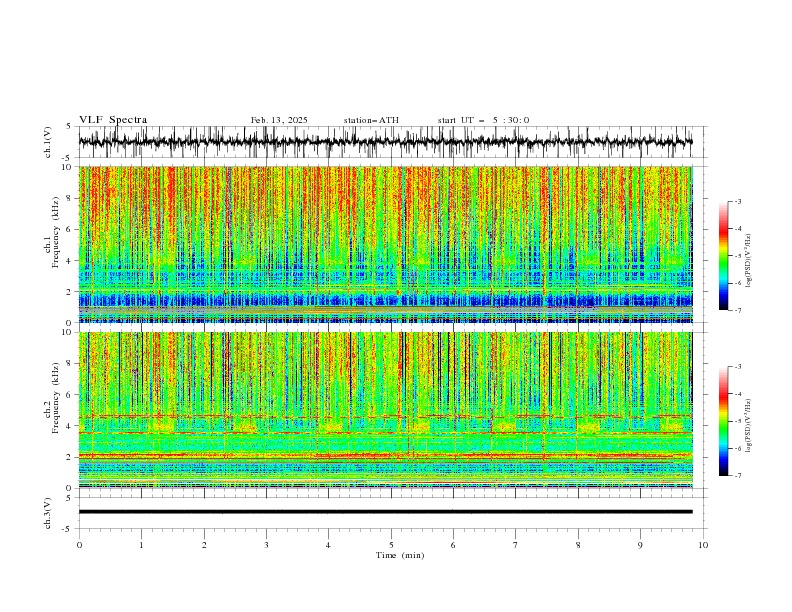792x612 pixels.
Task: Click time axis tick label '10'
Action: (x=703, y=545)
